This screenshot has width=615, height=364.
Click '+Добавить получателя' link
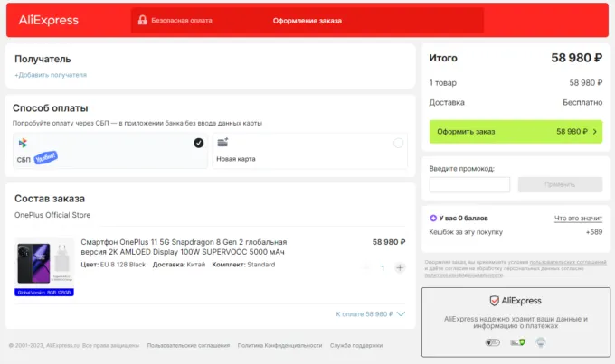tap(52, 75)
